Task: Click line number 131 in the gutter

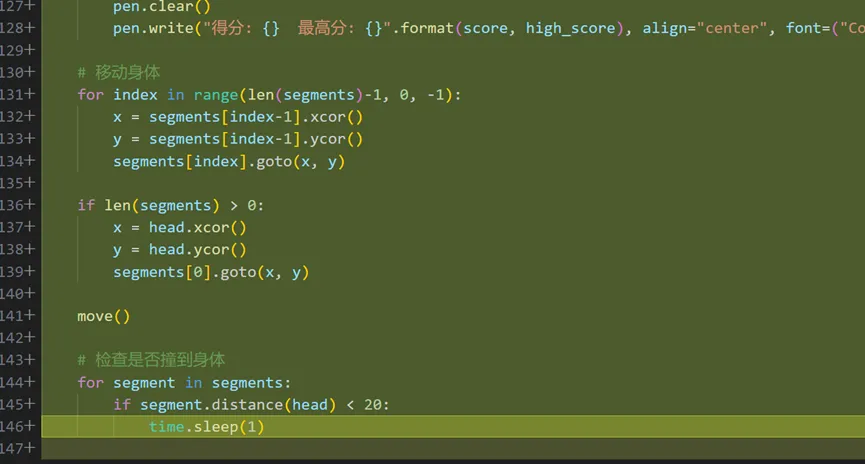Action: 13,94
